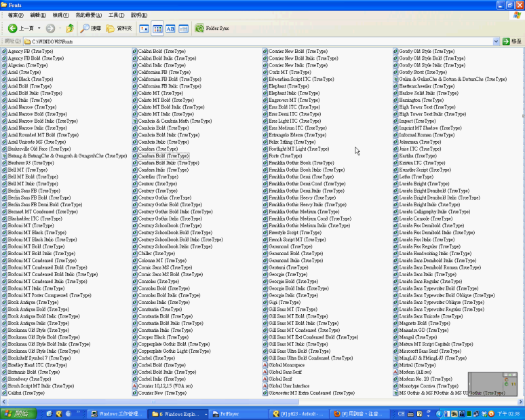The image size is (525, 420).
Task: Click the 移至 (Go) button
Action: [x=512, y=41]
